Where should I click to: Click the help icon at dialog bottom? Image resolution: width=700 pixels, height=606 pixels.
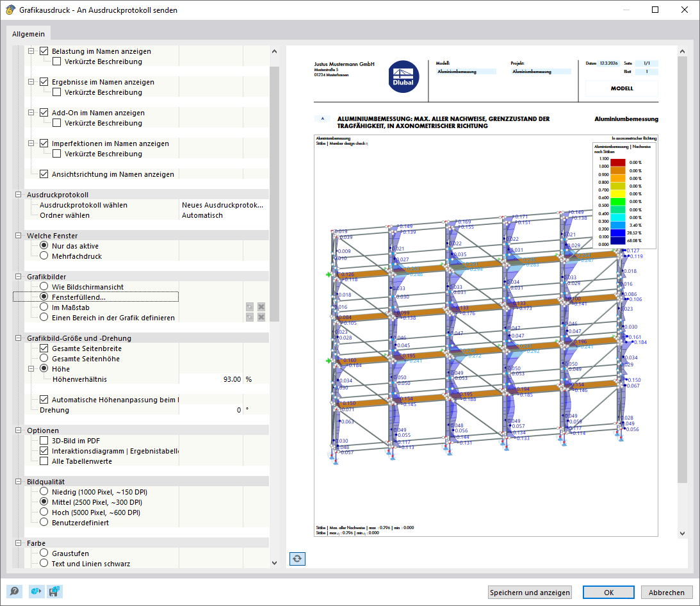tap(14, 592)
